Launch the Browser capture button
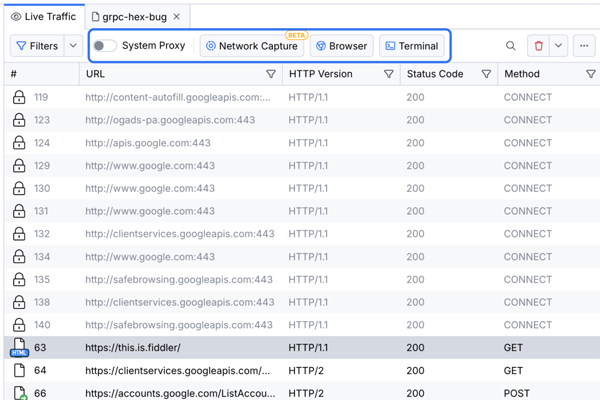The height and width of the screenshot is (400, 600). (341, 46)
